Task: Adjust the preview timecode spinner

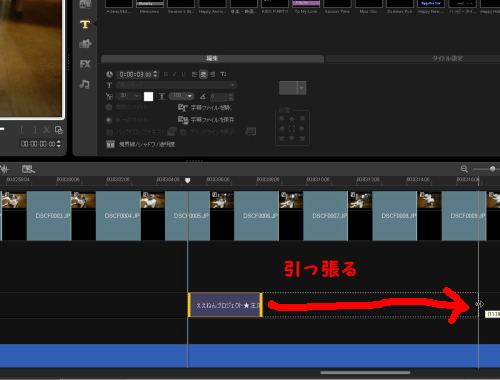Action: pyautogui.click(x=59, y=144)
